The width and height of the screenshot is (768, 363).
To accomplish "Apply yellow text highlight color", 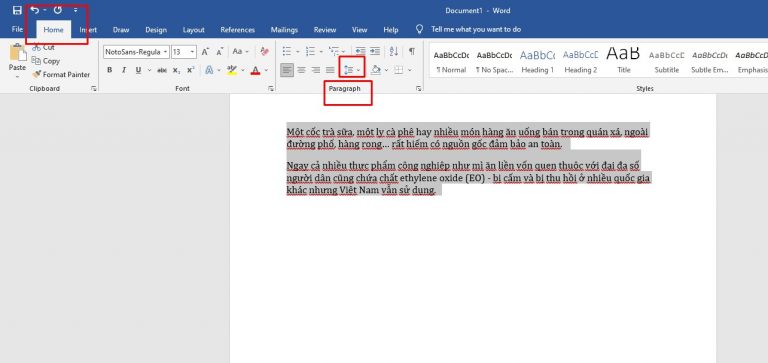I will pos(232,70).
